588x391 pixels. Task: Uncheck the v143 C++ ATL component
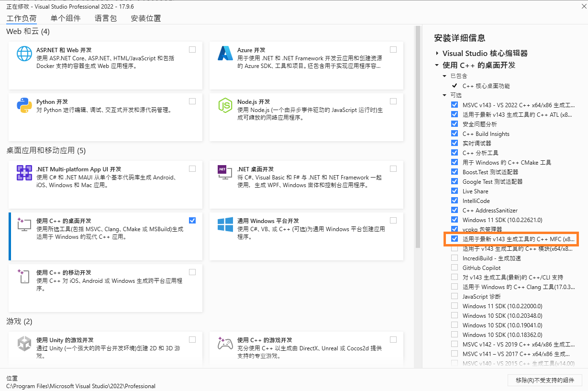pyautogui.click(x=454, y=114)
